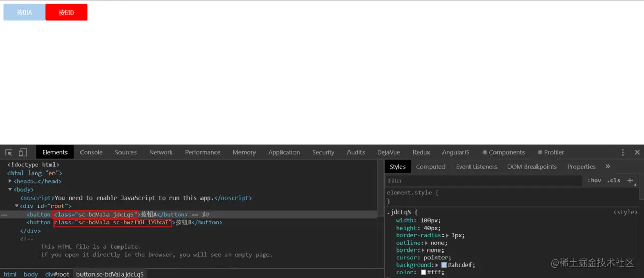
Task: Expand the background shorthand property
Action: pyautogui.click(x=437, y=265)
